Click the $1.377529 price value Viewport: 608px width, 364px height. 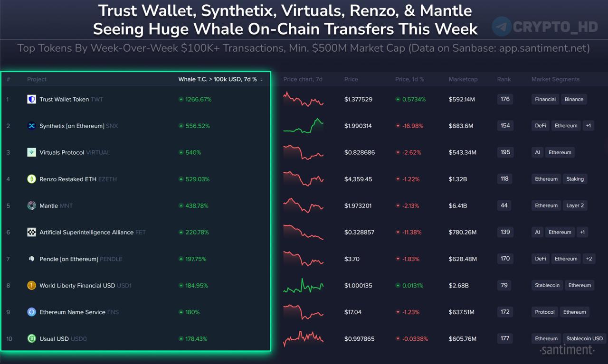point(359,99)
